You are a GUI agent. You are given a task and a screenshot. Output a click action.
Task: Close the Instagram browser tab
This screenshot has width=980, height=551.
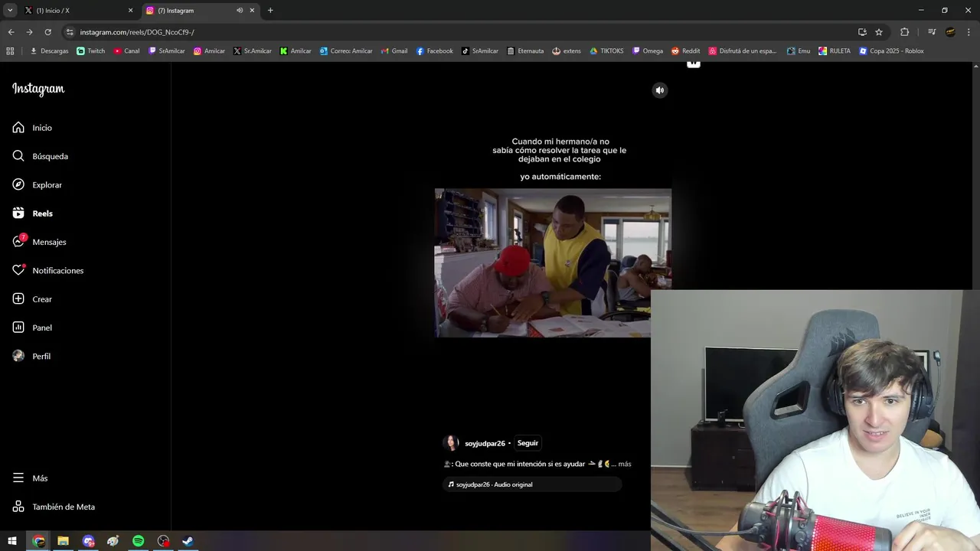[x=252, y=11]
